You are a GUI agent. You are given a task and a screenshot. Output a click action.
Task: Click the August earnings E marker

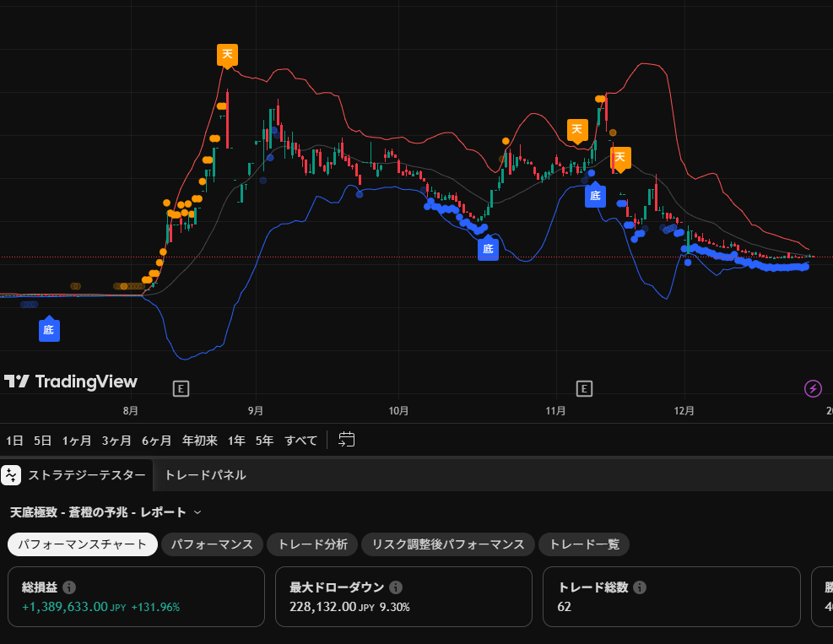click(x=181, y=389)
